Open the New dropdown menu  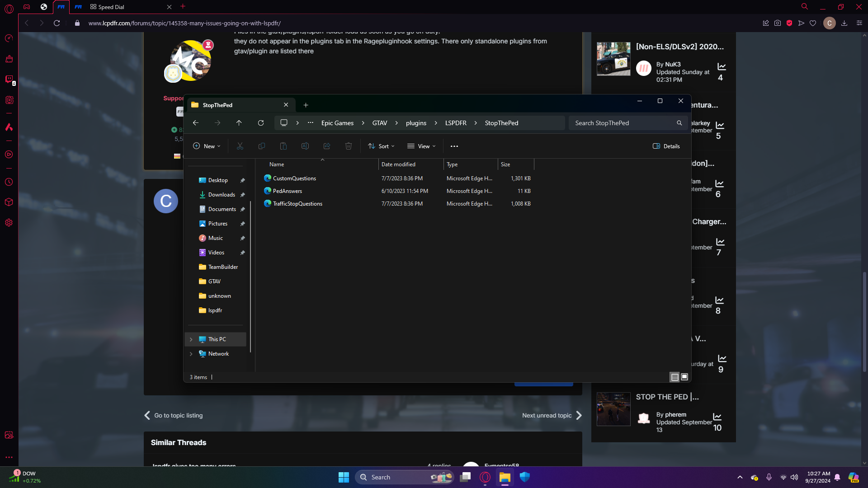click(x=207, y=146)
